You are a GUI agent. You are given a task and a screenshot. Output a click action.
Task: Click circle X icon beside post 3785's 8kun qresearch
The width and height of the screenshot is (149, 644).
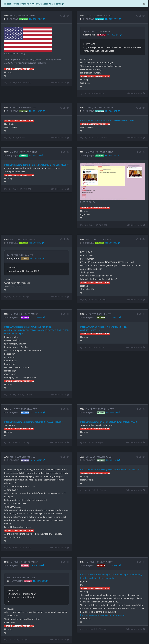(x=68, y=297)
